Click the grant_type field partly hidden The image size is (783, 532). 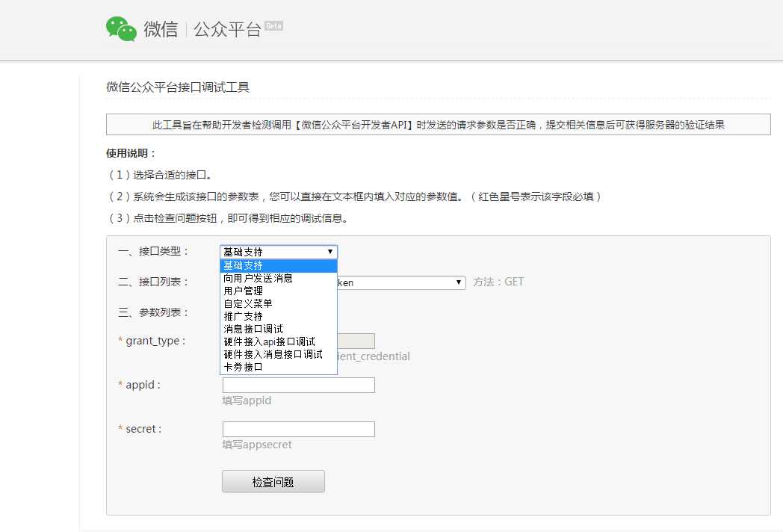(356, 341)
